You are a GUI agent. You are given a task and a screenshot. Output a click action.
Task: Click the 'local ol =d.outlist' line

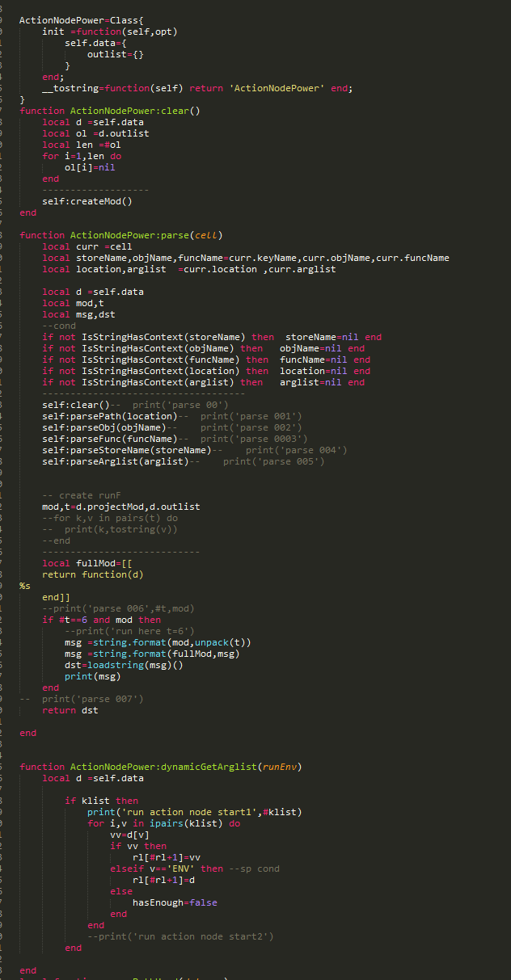[95, 133]
